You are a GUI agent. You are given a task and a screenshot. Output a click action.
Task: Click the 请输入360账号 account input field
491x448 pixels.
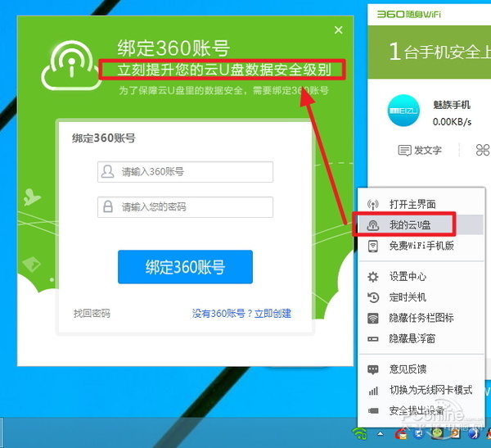point(193,172)
